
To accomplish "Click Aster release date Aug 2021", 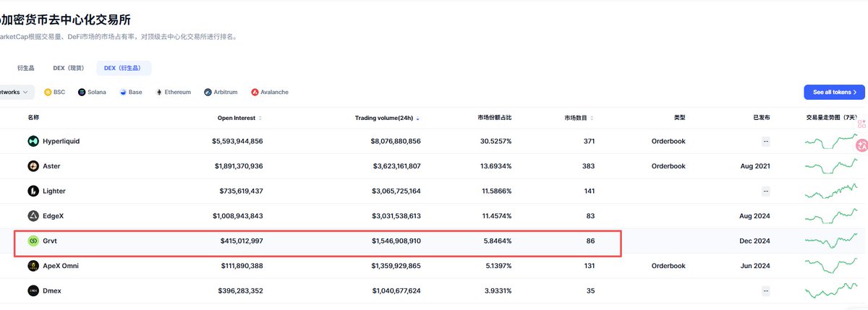I will (x=754, y=166).
